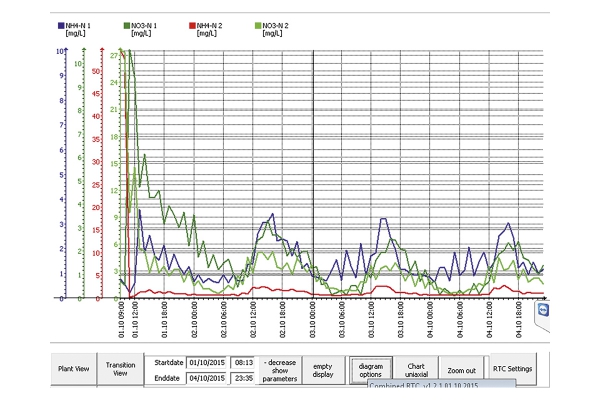Viewport: 600px width, 400px height.
Task: Select the NH4-N 2 [mg/L] legend label
Action: tap(209, 29)
